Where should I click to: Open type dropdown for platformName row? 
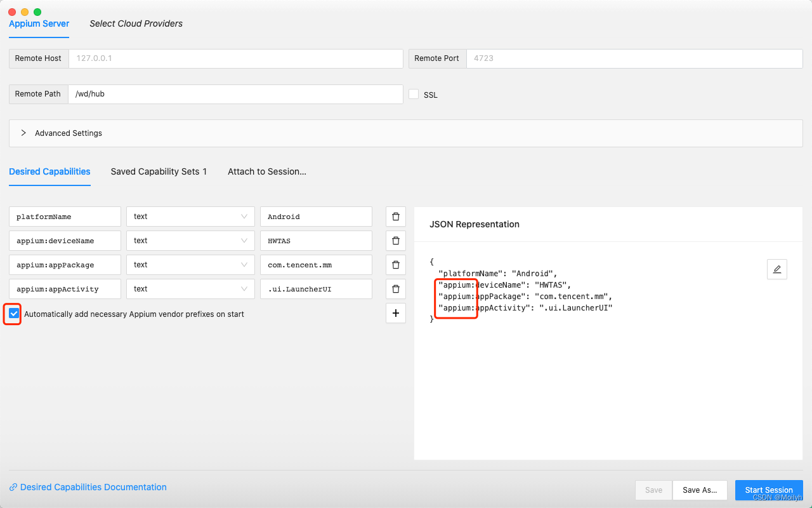tap(190, 217)
